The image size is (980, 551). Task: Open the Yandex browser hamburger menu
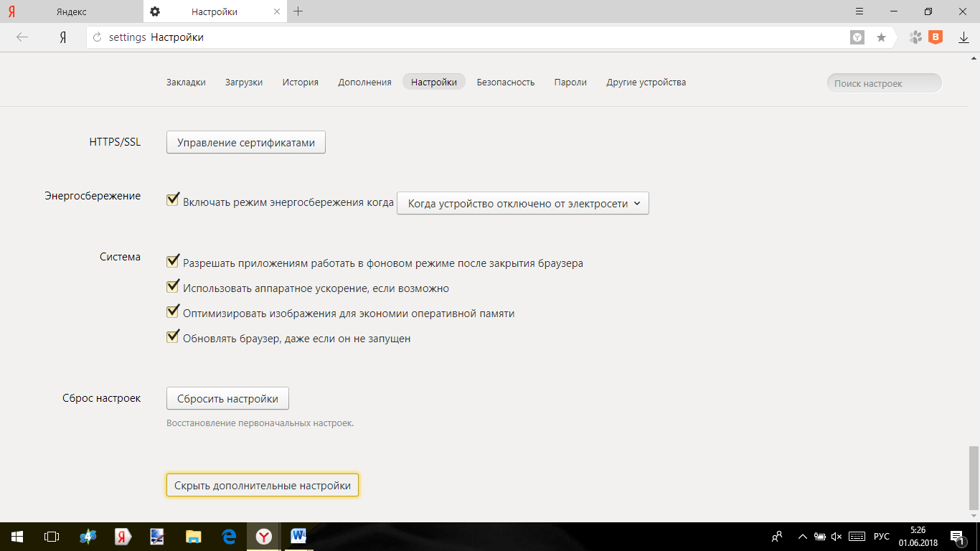click(859, 11)
